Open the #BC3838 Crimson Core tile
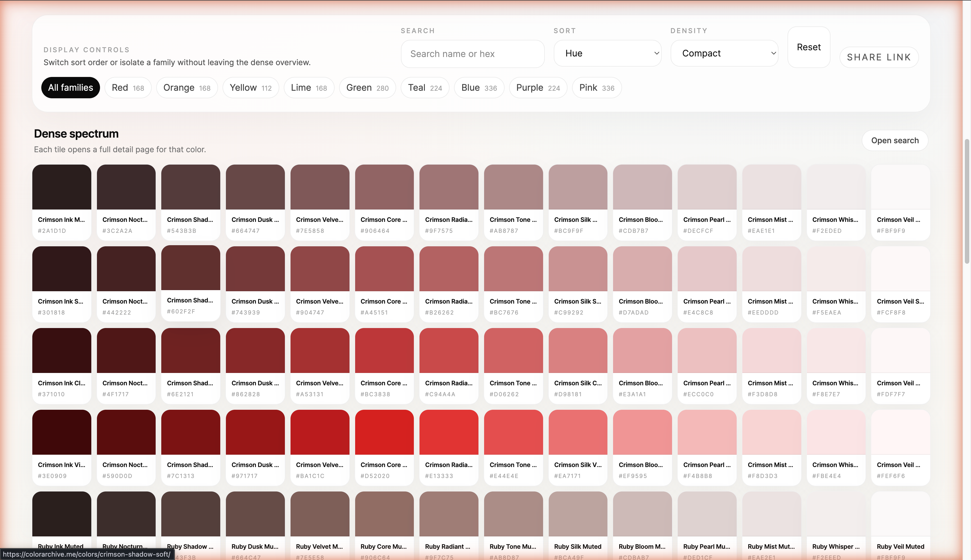The image size is (971, 560). (x=384, y=366)
